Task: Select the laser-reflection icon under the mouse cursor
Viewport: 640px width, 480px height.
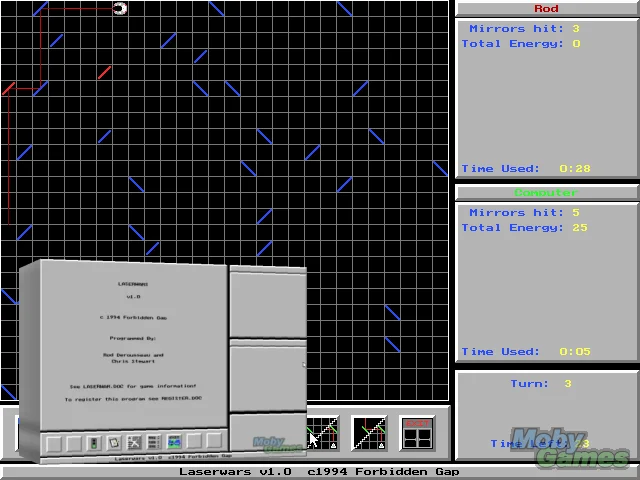Action: pyautogui.click(x=322, y=434)
